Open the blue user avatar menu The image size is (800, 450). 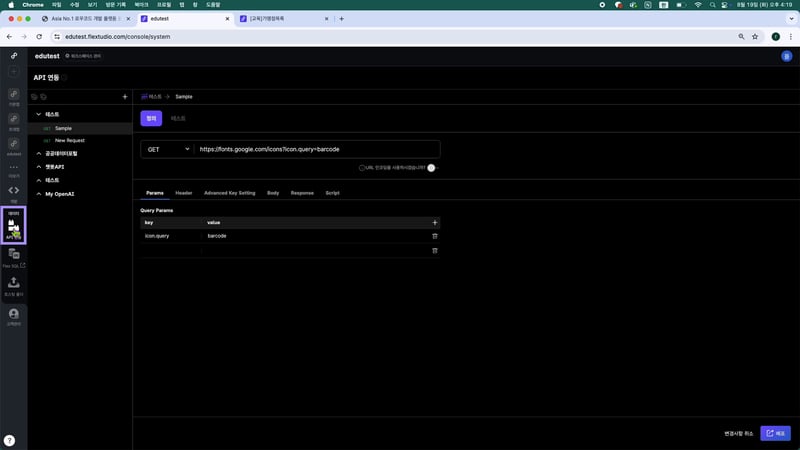786,57
